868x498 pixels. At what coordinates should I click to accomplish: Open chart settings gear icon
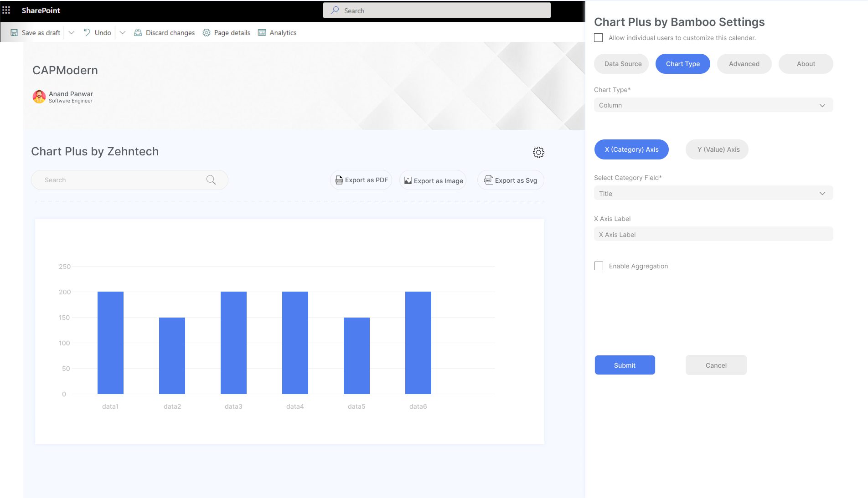tap(538, 152)
